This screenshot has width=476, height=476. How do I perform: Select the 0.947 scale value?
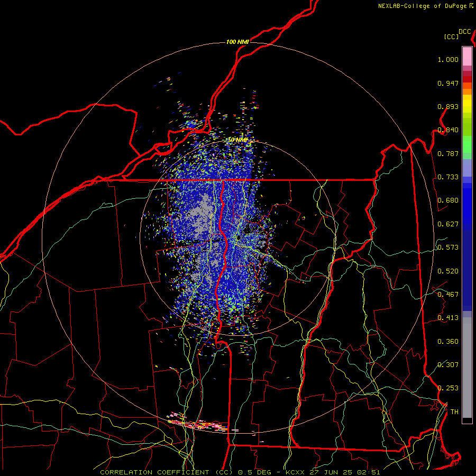tap(448, 83)
